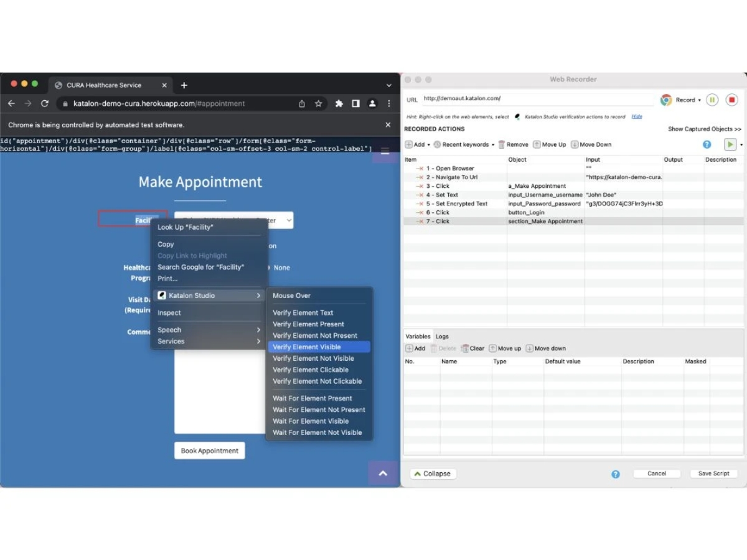Cancel the Web Recorder session

point(657,474)
